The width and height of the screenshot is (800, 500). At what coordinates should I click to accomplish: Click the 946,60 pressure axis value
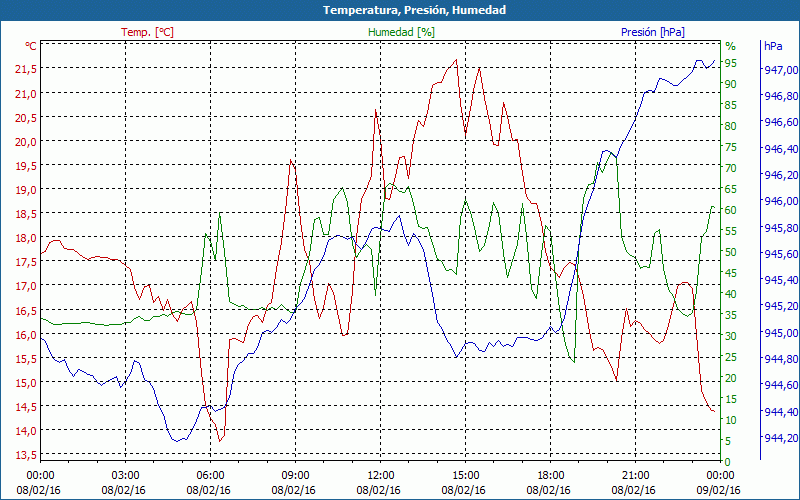click(781, 122)
